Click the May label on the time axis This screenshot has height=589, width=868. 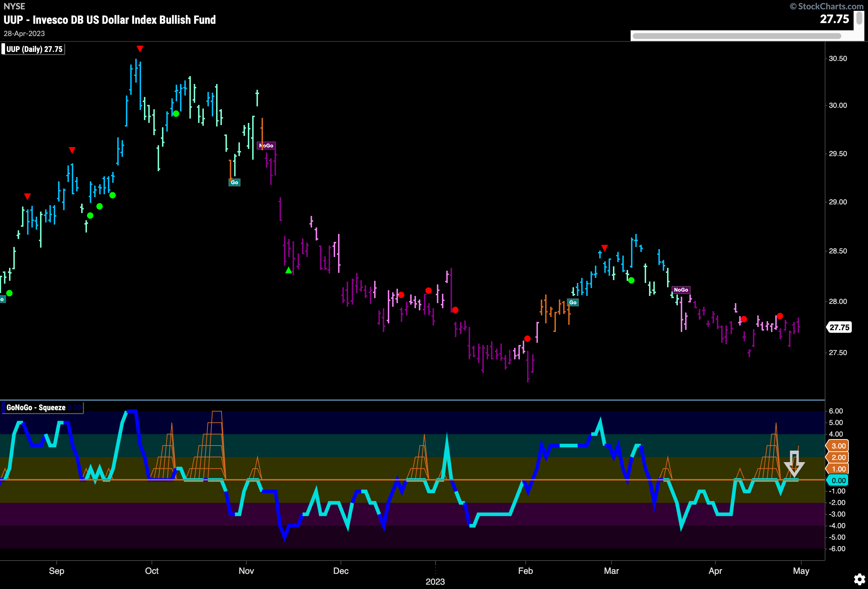click(x=801, y=571)
